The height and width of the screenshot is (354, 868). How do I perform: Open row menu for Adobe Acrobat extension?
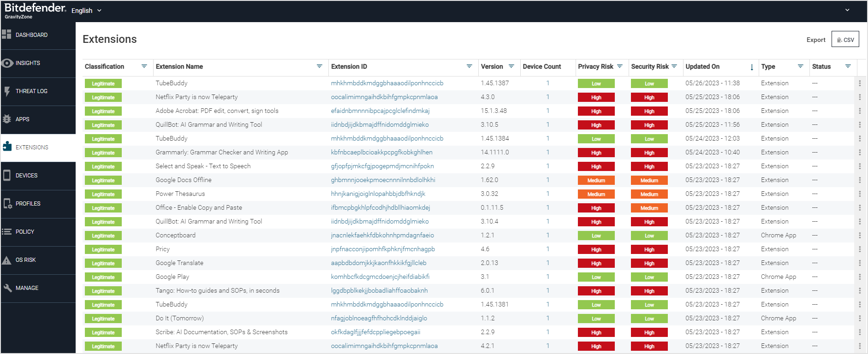coord(860,111)
